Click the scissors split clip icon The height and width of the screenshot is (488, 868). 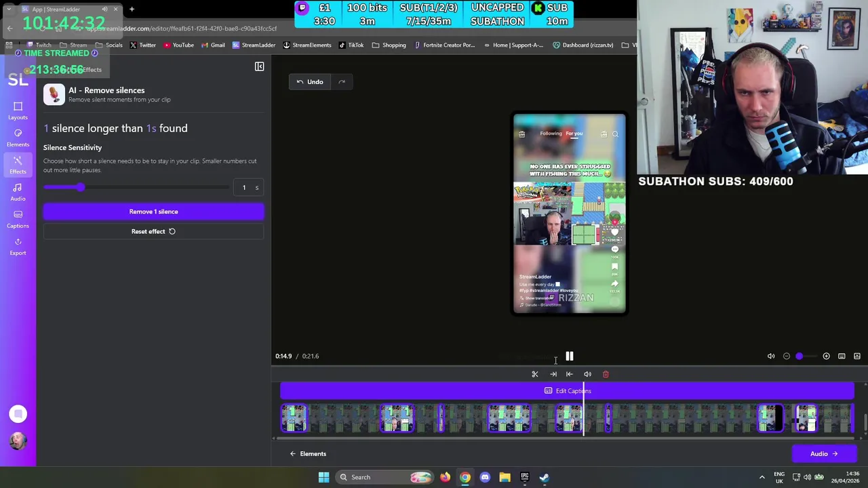pos(535,374)
